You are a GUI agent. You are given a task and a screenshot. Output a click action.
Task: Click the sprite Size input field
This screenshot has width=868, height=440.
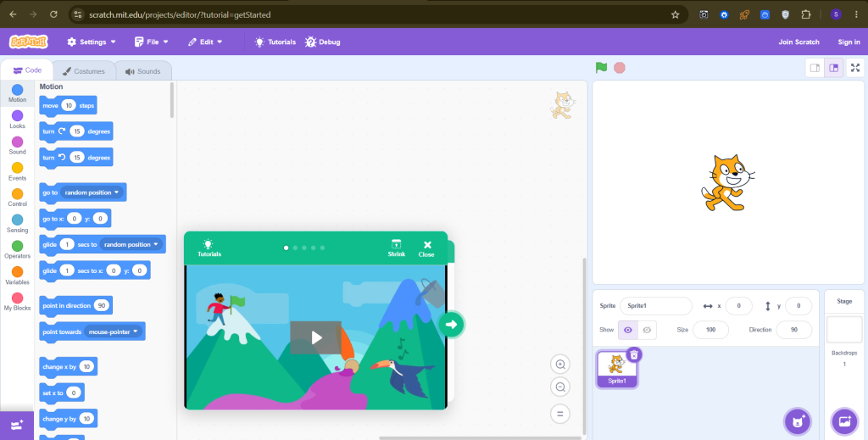point(711,330)
